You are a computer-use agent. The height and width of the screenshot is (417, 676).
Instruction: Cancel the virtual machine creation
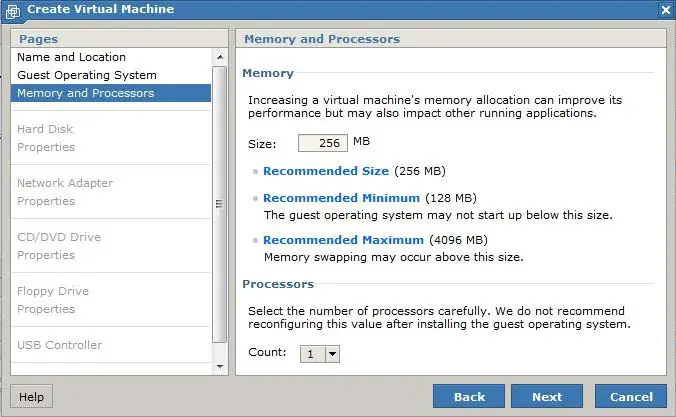(631, 396)
